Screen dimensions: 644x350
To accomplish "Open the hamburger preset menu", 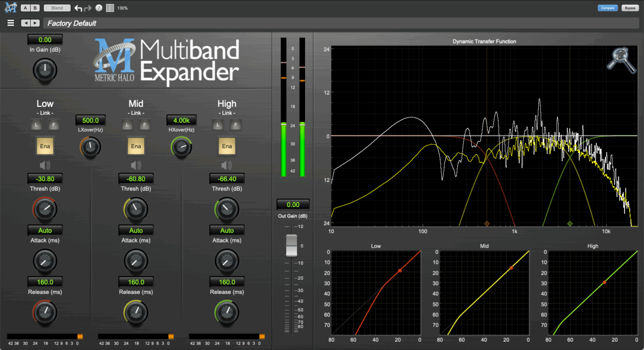I will pyautogui.click(x=10, y=23).
